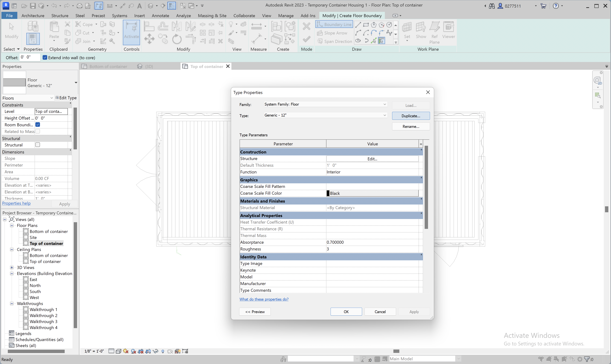611x364 pixels.
Task: Select the Pick Lines draw tool
Action: click(374, 41)
